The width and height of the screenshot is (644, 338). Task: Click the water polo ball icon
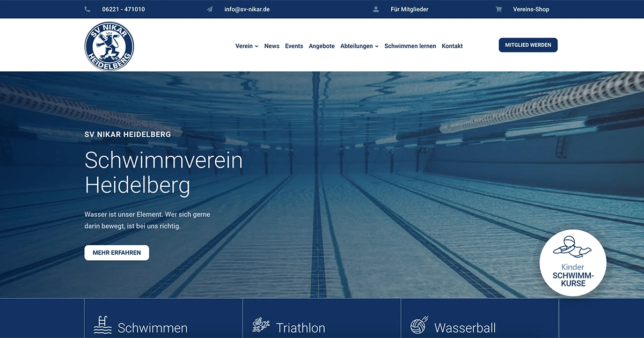coord(419,325)
